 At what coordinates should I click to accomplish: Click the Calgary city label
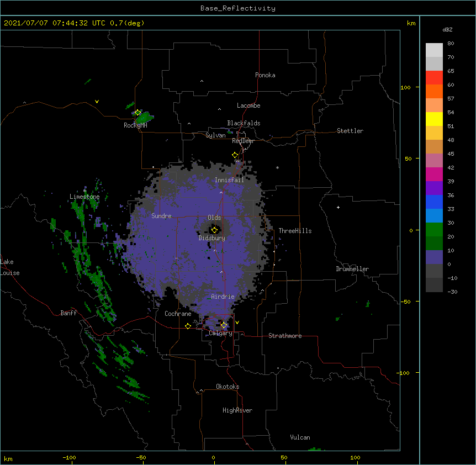220,333
